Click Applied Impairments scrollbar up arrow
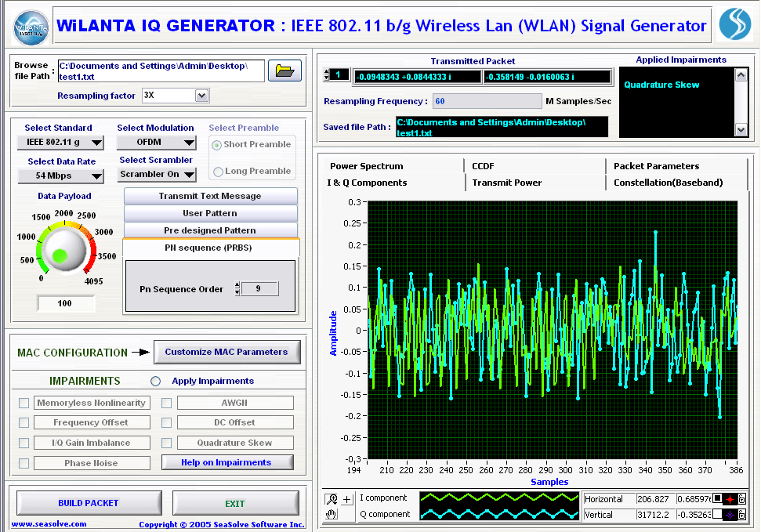This screenshot has height=532, width=761. click(741, 74)
